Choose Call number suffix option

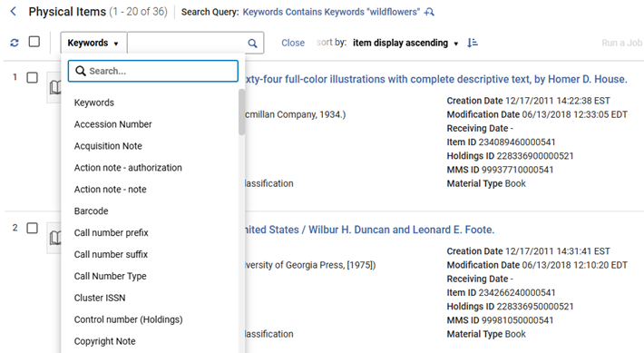(x=111, y=254)
